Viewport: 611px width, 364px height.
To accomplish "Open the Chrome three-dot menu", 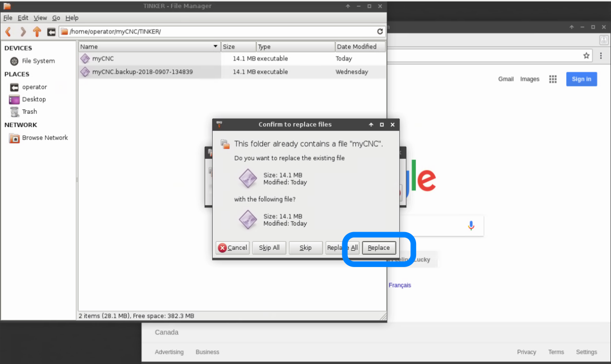I will pyautogui.click(x=601, y=56).
